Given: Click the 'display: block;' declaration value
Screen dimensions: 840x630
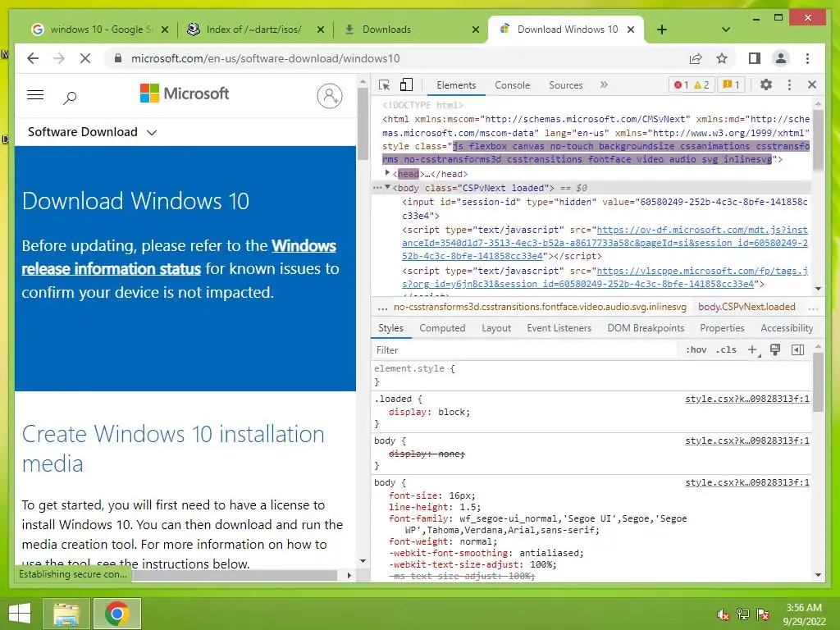Looking at the screenshot, I should [454, 412].
